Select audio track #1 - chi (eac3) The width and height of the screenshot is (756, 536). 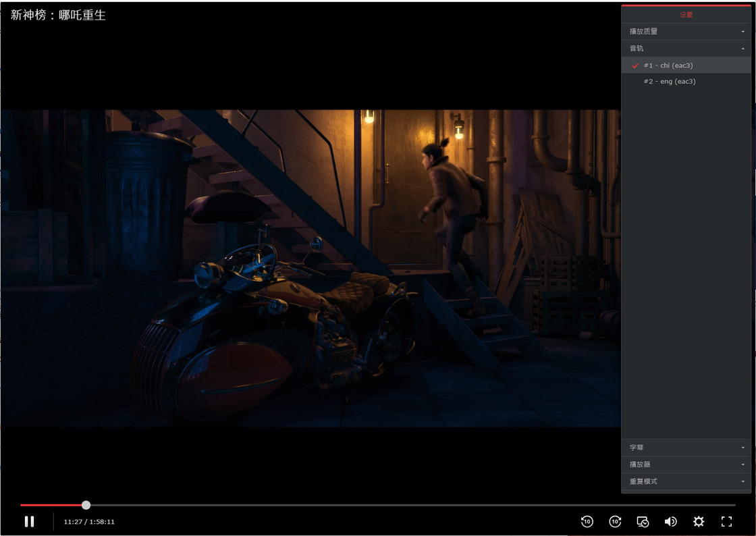click(686, 65)
